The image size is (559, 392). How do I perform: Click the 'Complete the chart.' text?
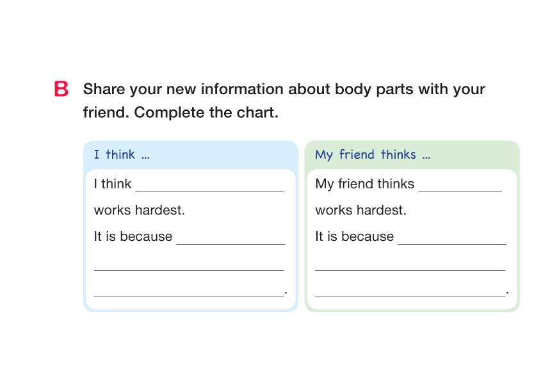pyautogui.click(x=206, y=113)
